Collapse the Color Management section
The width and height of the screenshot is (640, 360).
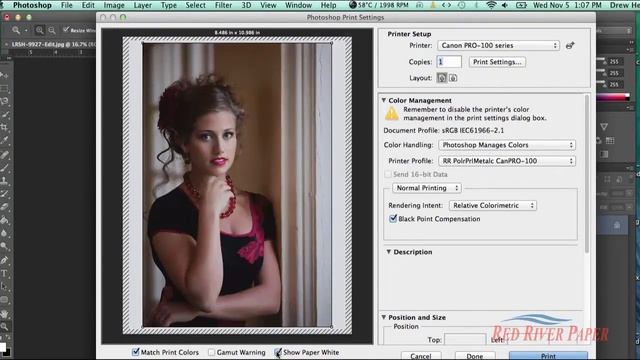[x=384, y=100]
